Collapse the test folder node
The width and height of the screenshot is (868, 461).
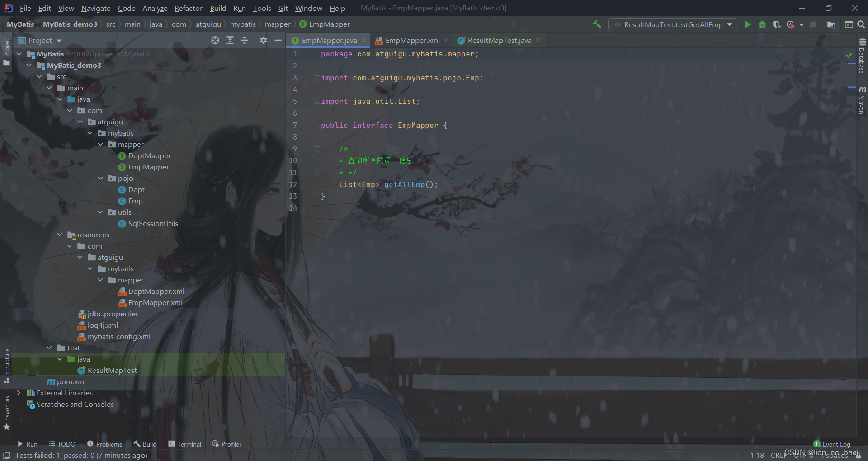coord(49,348)
